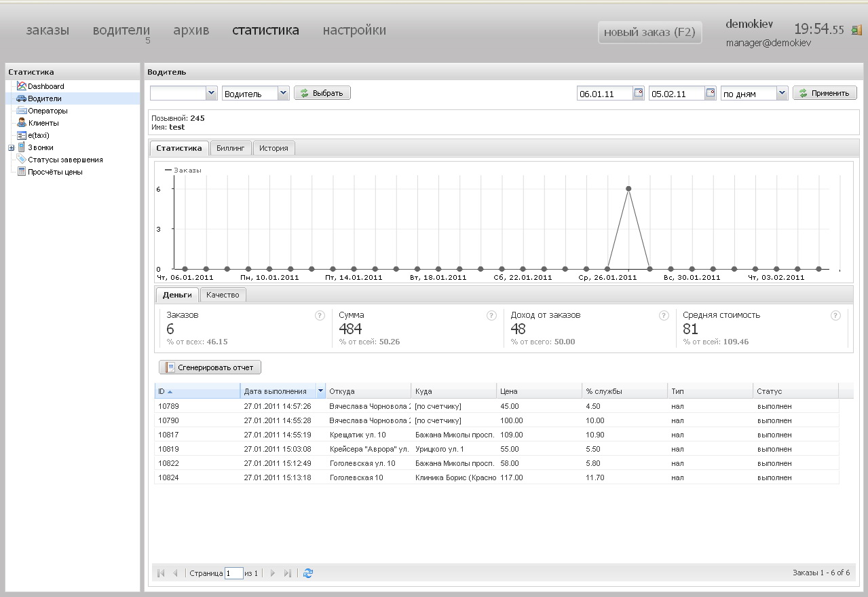This screenshot has height=597, width=868.
Task: Click the Гоголевская ул. 10 origin cell
Action: click(368, 463)
